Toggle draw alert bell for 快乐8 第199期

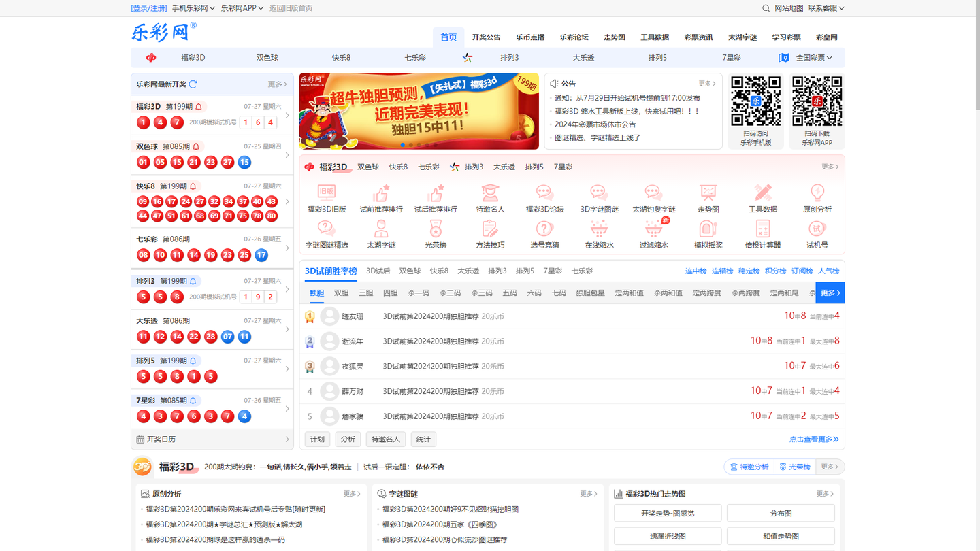point(193,186)
